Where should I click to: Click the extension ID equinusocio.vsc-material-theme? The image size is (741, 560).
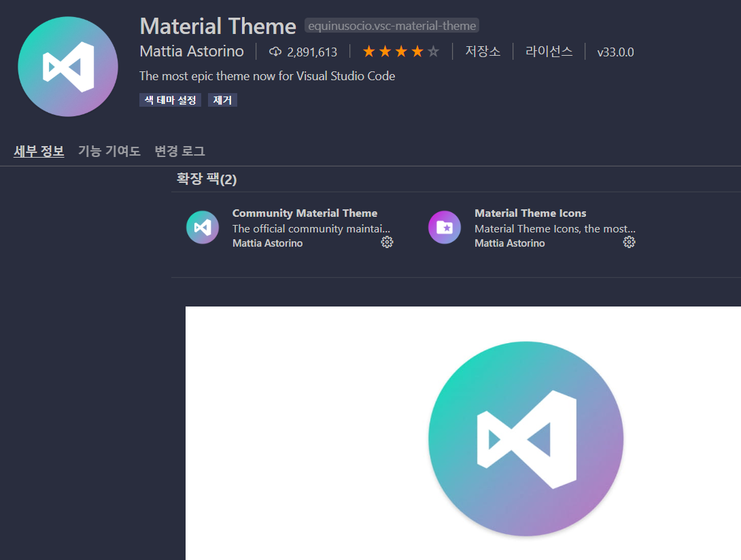click(x=392, y=26)
